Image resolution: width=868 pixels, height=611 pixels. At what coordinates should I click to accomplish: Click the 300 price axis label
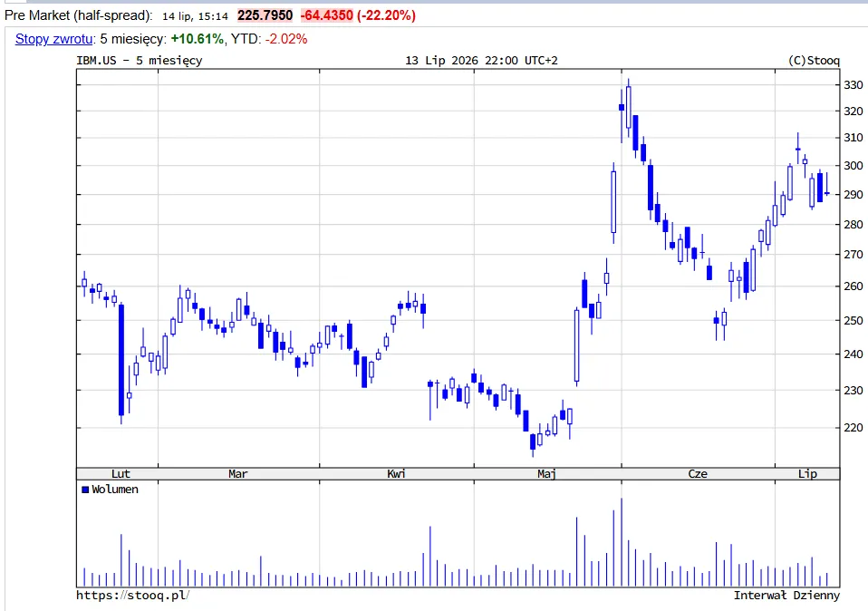click(854, 166)
